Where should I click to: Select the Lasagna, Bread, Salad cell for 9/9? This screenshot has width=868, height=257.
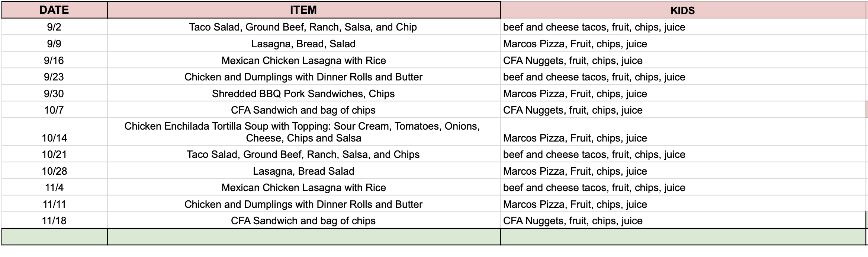point(304,44)
